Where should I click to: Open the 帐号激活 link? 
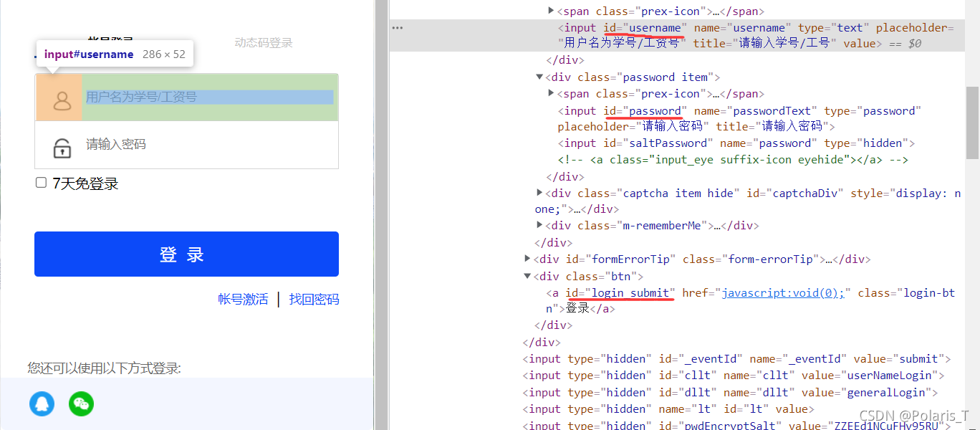coord(243,300)
